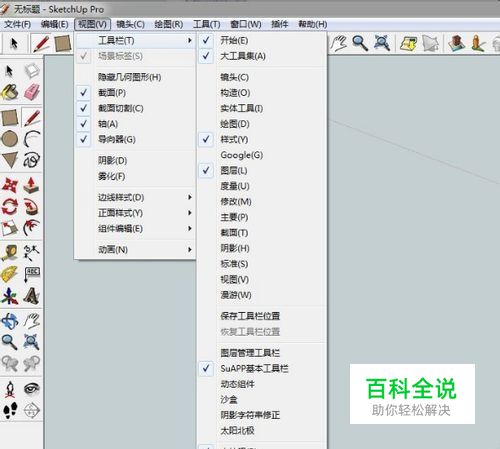This screenshot has height=449, width=500.
Task: Expand the 边线样式(D) submenu
Action: click(135, 197)
